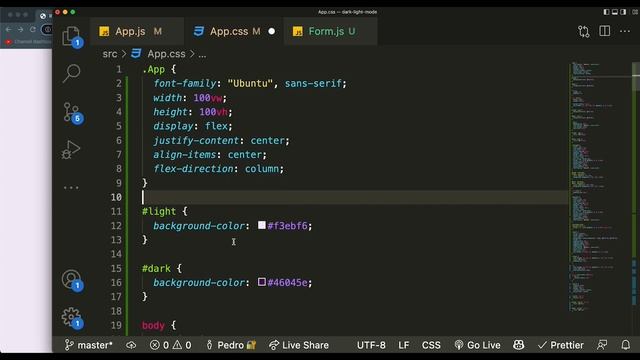640x360 pixels.
Task: Close the unsaved App.css tab dot
Action: coord(271,31)
